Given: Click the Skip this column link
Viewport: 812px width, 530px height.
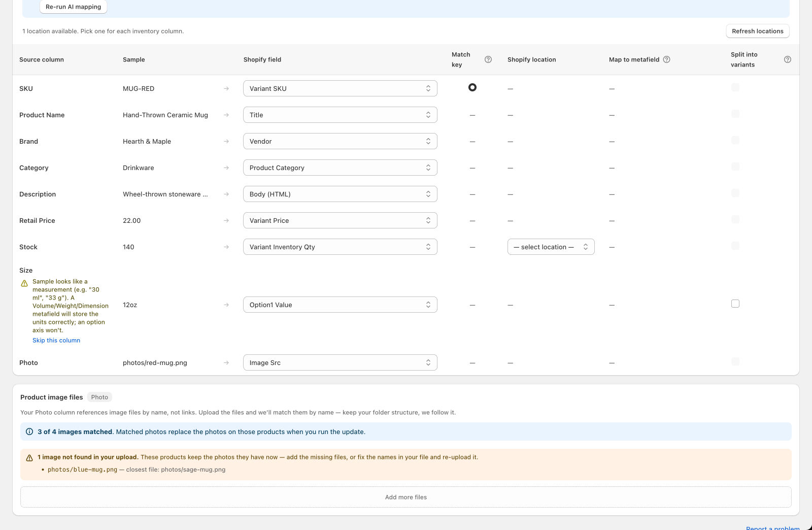Looking at the screenshot, I should [56, 340].
